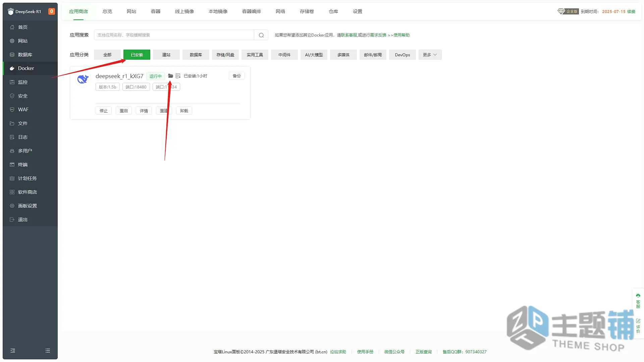Open the >>使用帮助 link

coord(399,35)
